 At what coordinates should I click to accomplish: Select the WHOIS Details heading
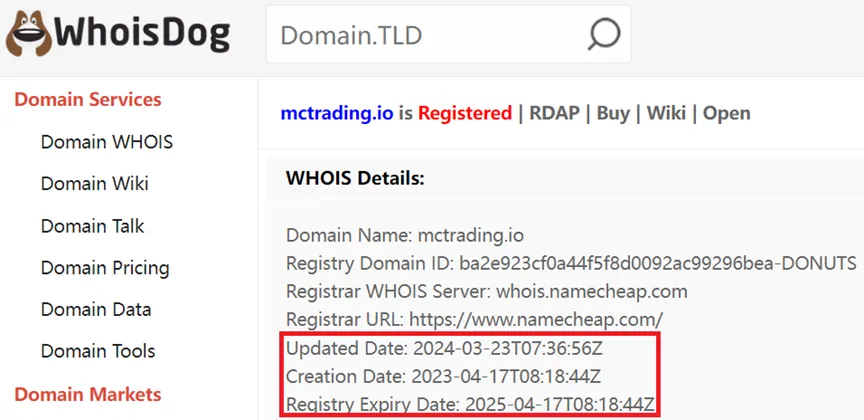pos(355,178)
